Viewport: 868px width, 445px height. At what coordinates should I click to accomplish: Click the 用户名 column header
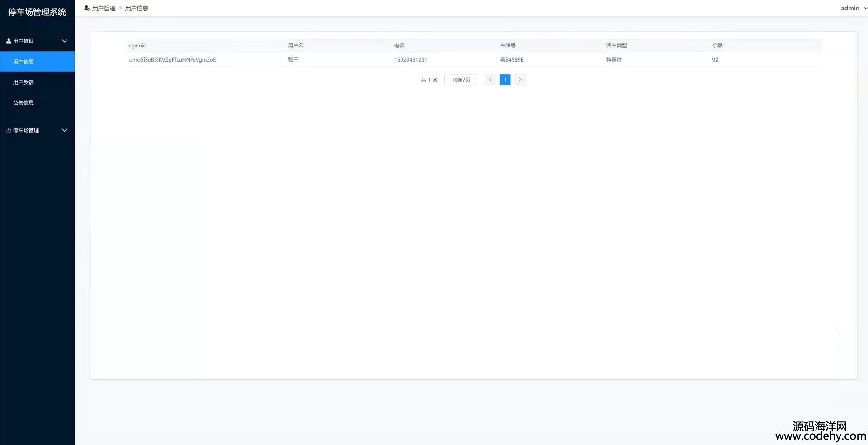click(296, 46)
